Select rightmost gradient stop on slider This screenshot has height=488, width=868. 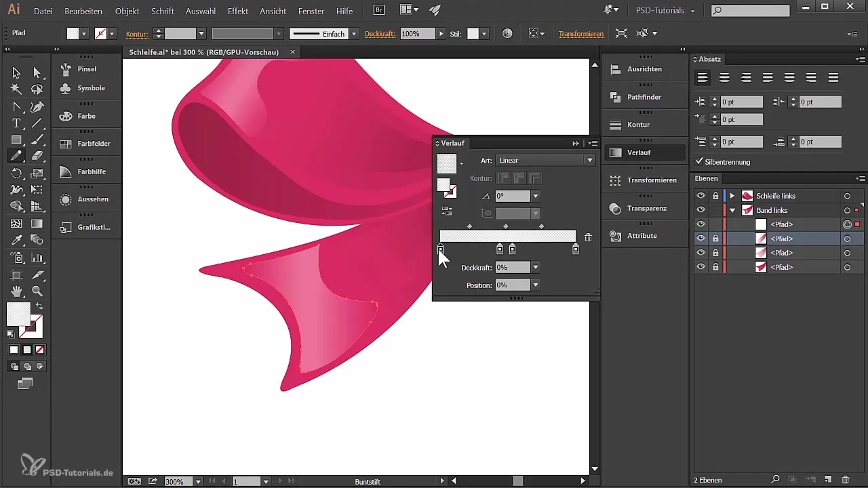(576, 249)
